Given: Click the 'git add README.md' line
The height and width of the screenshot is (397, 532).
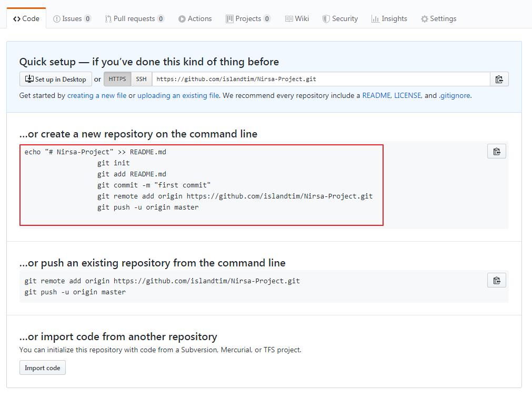Looking at the screenshot, I should coord(132,174).
